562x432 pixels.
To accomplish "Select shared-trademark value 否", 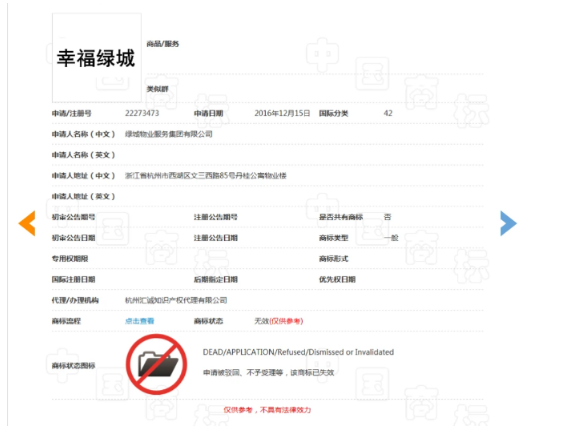I will click(x=387, y=217).
